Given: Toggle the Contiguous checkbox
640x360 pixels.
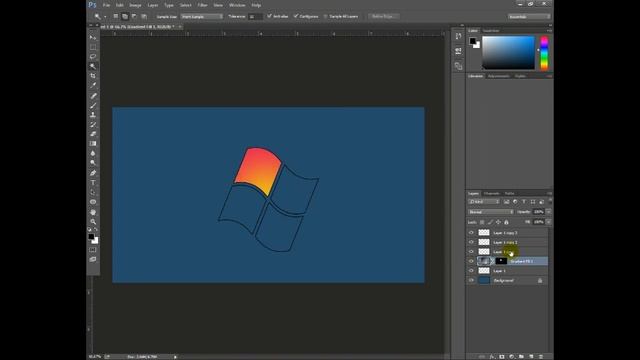Looking at the screenshot, I should click(x=296, y=16).
